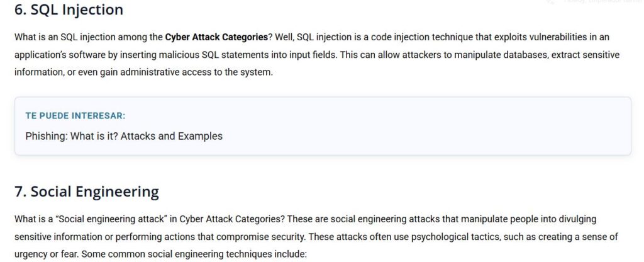This screenshot has width=644, height=262.
Task: Click the faint icon beside the Howdy greeting
Action: point(551,2)
